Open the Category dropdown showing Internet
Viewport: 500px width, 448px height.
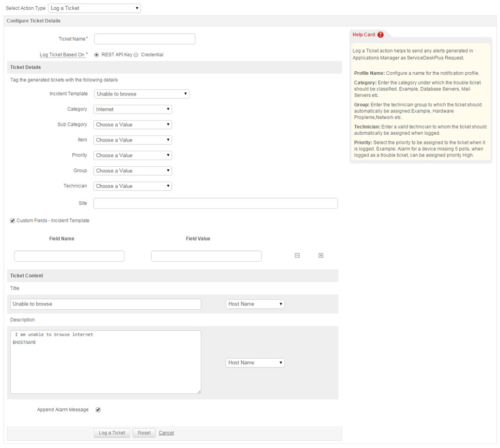click(133, 109)
